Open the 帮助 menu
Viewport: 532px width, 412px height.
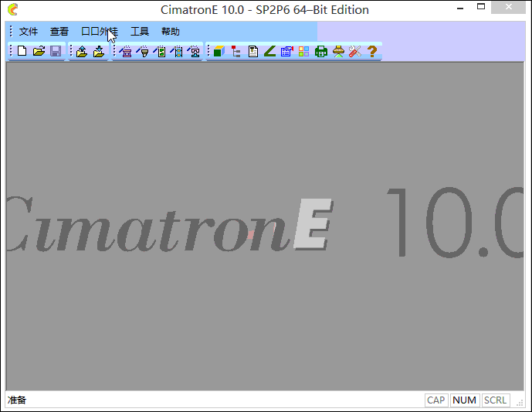coord(171,32)
